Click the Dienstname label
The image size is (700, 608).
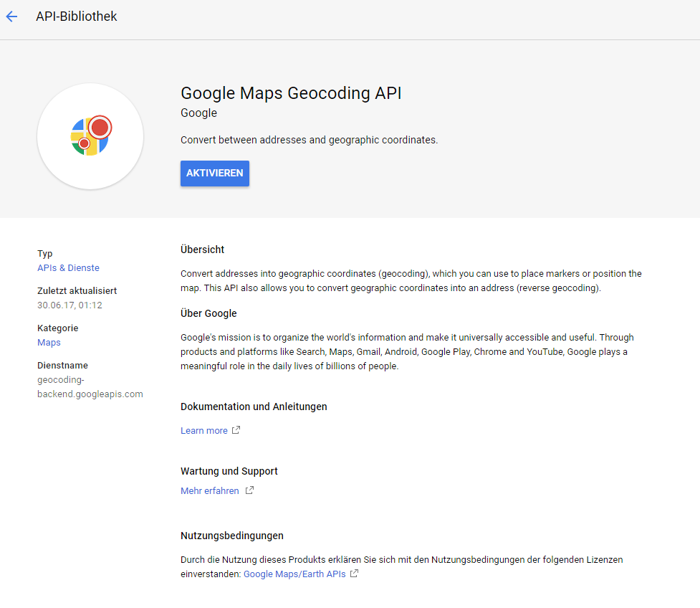pos(62,366)
